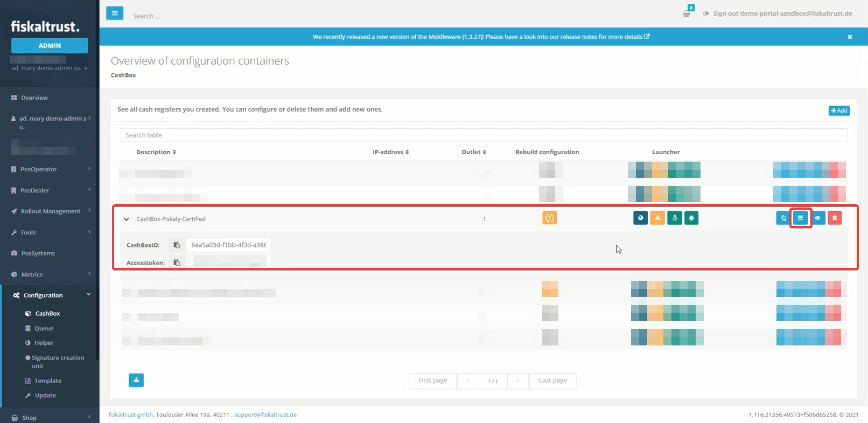Click the PosSystems icon in sidebar
The image size is (868, 423).
(x=15, y=253)
